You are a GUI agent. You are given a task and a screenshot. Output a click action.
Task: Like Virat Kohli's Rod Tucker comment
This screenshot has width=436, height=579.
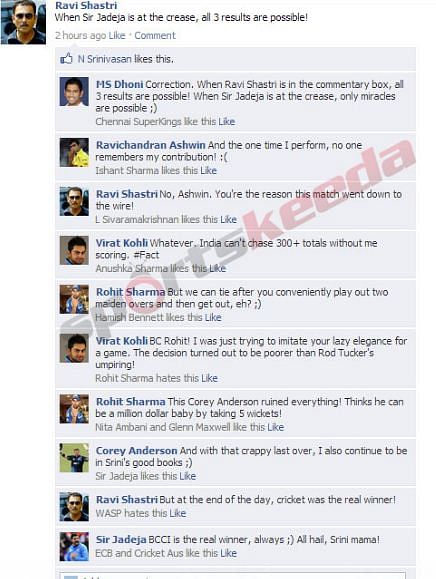(x=209, y=378)
